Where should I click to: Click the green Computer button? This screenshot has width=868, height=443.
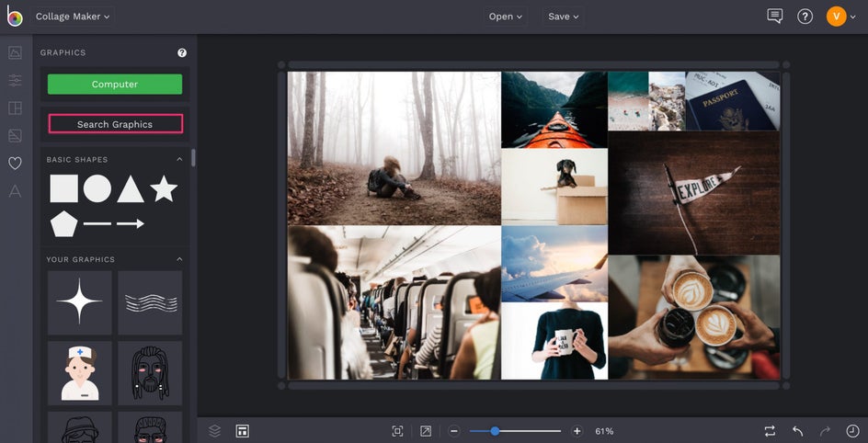click(x=115, y=84)
